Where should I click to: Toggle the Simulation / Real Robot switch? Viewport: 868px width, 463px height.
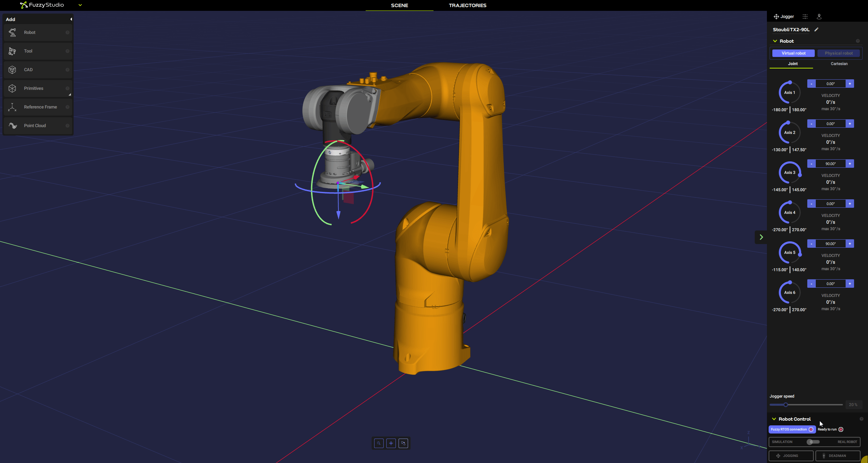point(813,442)
